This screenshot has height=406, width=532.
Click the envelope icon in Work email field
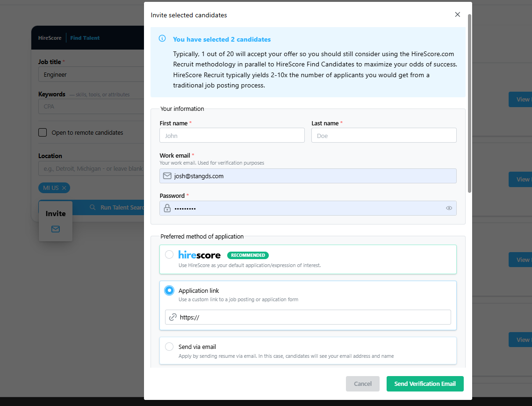[x=167, y=176]
